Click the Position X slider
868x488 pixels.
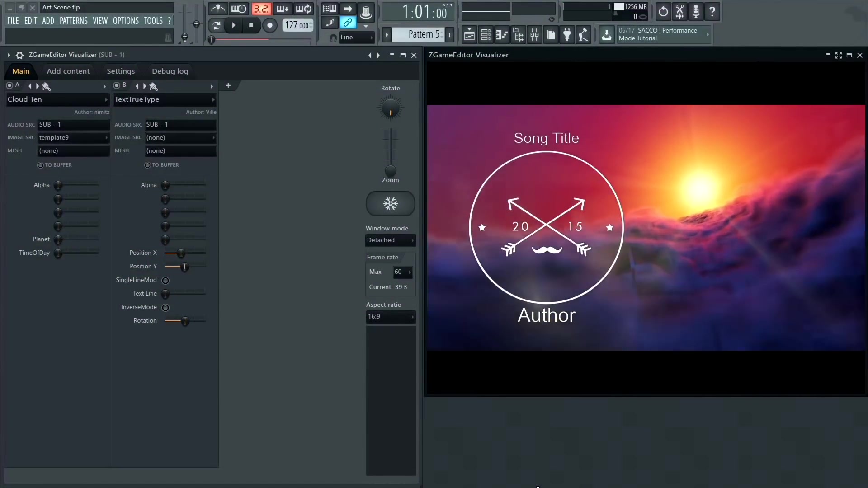pos(185,253)
